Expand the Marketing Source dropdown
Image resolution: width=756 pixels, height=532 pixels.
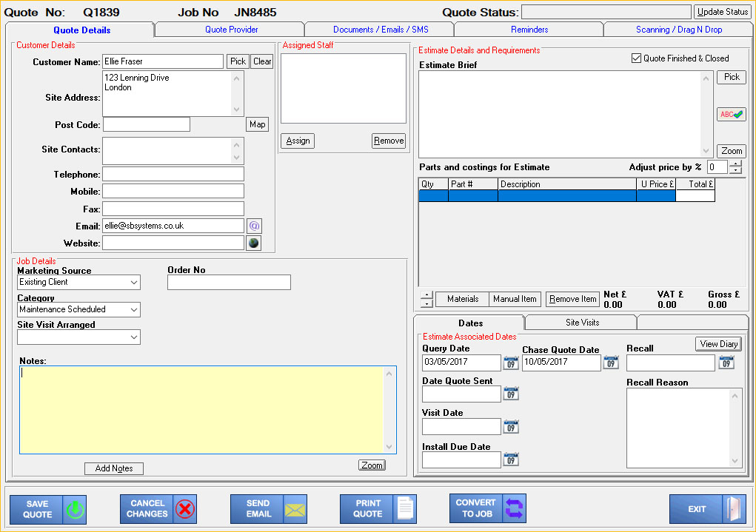pyautogui.click(x=134, y=283)
